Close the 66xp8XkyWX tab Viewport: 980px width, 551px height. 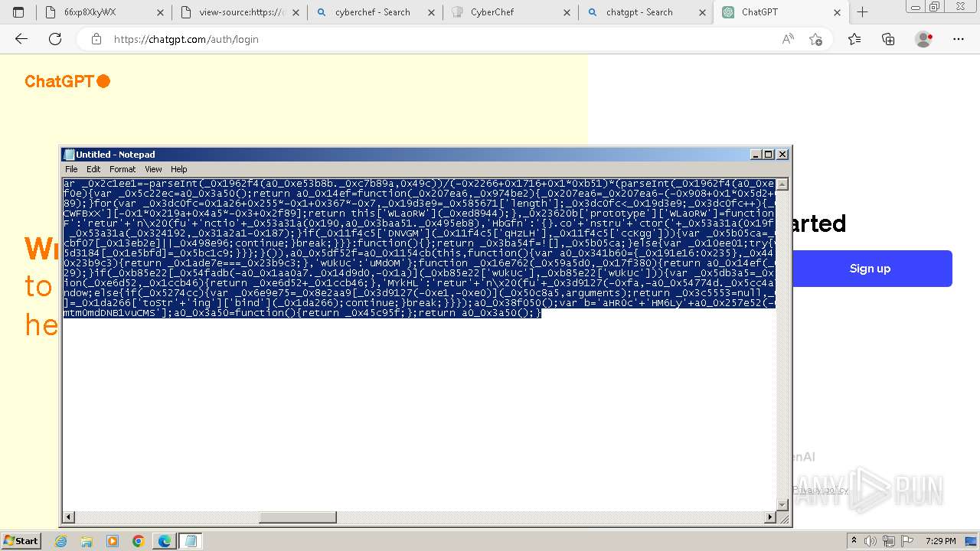(159, 12)
